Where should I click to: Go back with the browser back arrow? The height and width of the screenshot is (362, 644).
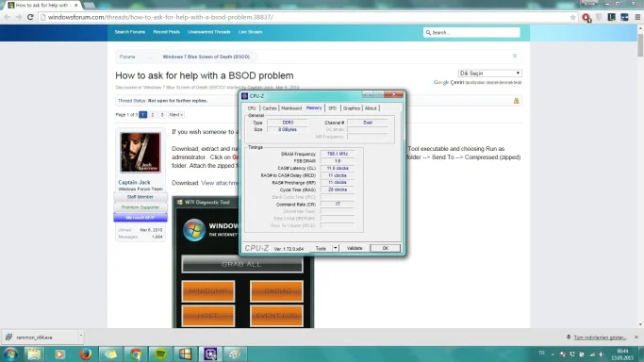(x=7, y=17)
